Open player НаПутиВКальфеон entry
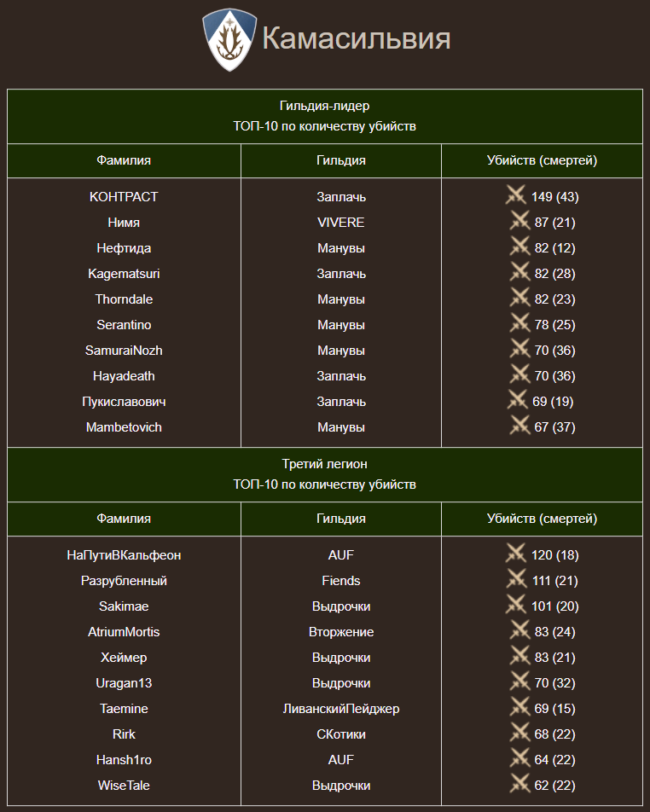Viewport: 650px width, 812px height. click(x=124, y=555)
